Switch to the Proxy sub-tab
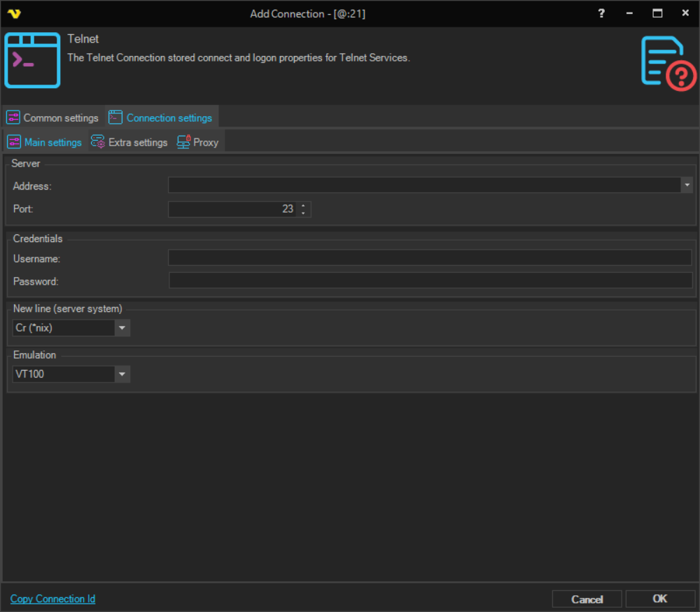This screenshot has width=700, height=612. click(x=198, y=142)
